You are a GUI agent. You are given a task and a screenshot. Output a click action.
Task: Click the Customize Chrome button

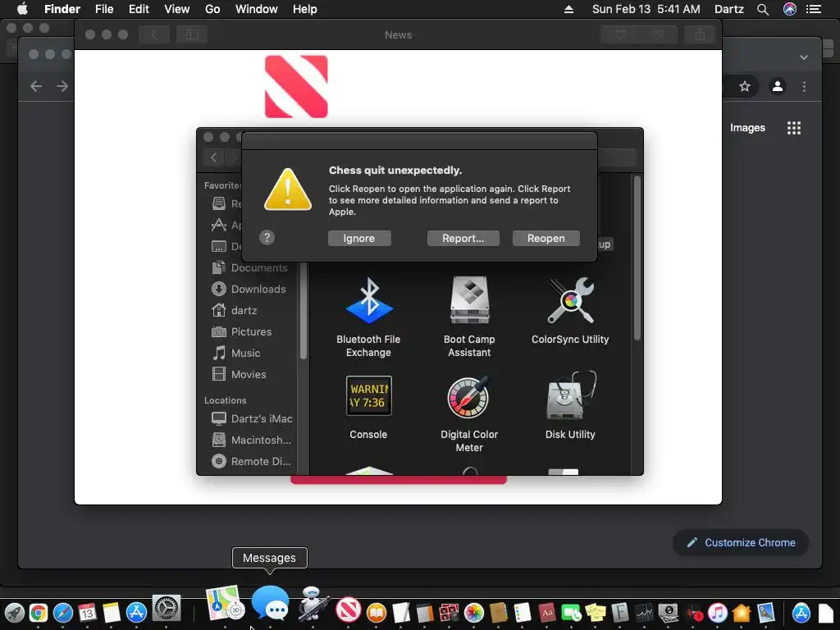(x=741, y=543)
